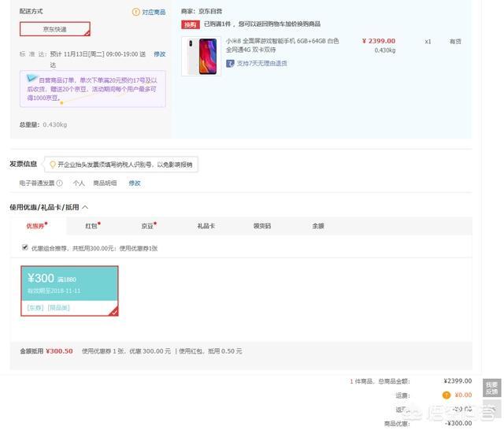Click the 商家：京东自营 label
The width and height of the screenshot is (504, 430).
[202, 11]
